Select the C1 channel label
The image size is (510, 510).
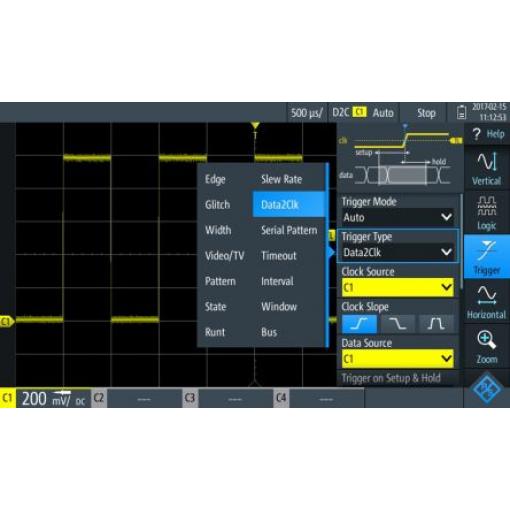click(7, 398)
